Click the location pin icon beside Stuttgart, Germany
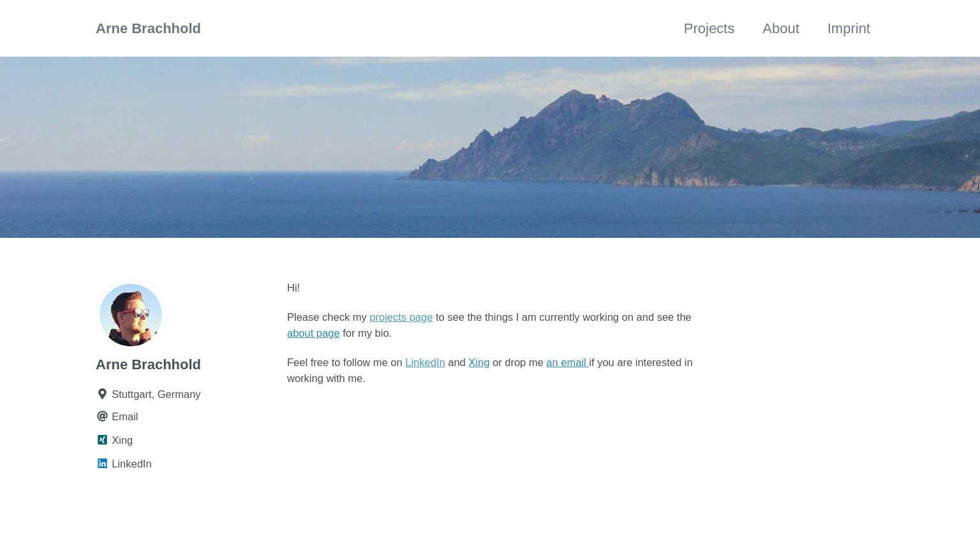 102,394
